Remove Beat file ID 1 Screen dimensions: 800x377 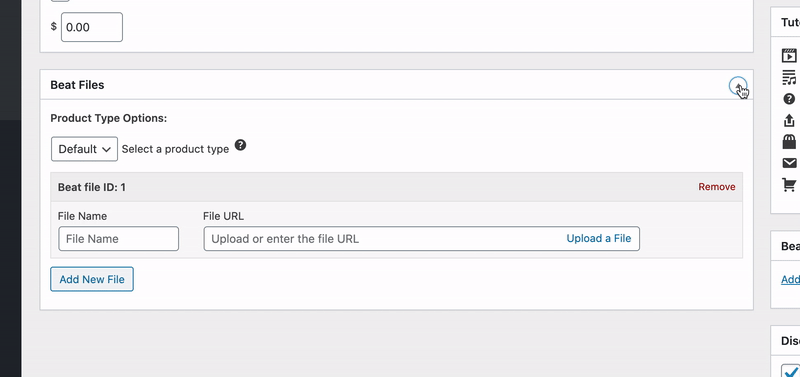pos(717,187)
